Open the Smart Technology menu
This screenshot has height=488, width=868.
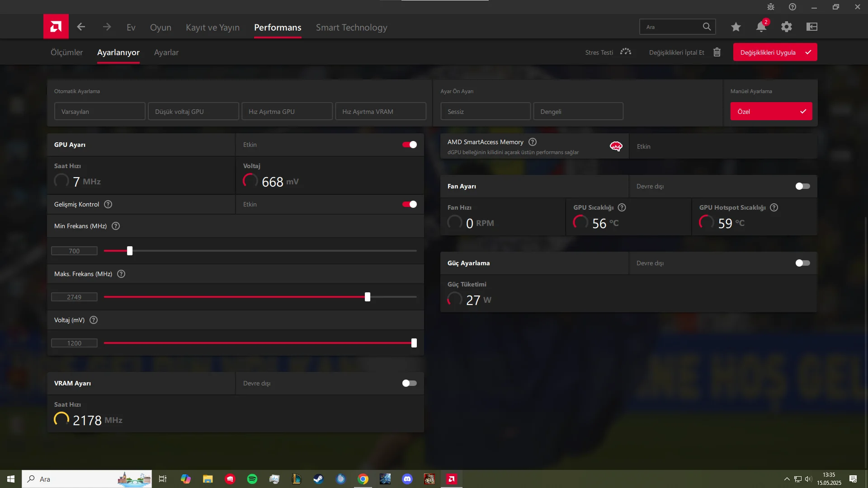point(351,28)
